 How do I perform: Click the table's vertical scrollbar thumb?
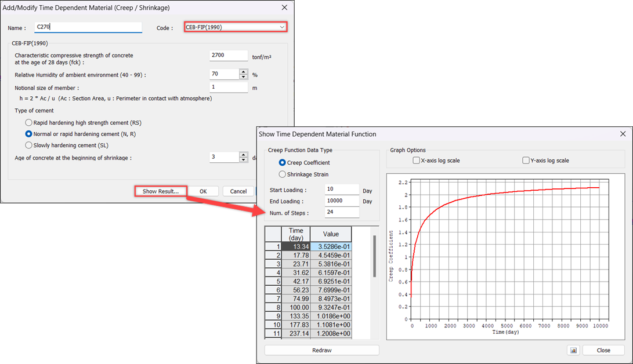(x=375, y=256)
